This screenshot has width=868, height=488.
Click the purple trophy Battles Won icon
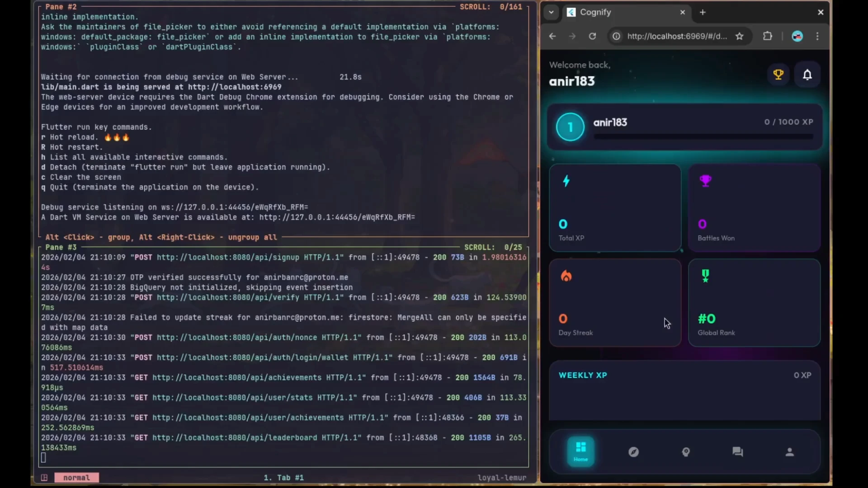coord(705,181)
